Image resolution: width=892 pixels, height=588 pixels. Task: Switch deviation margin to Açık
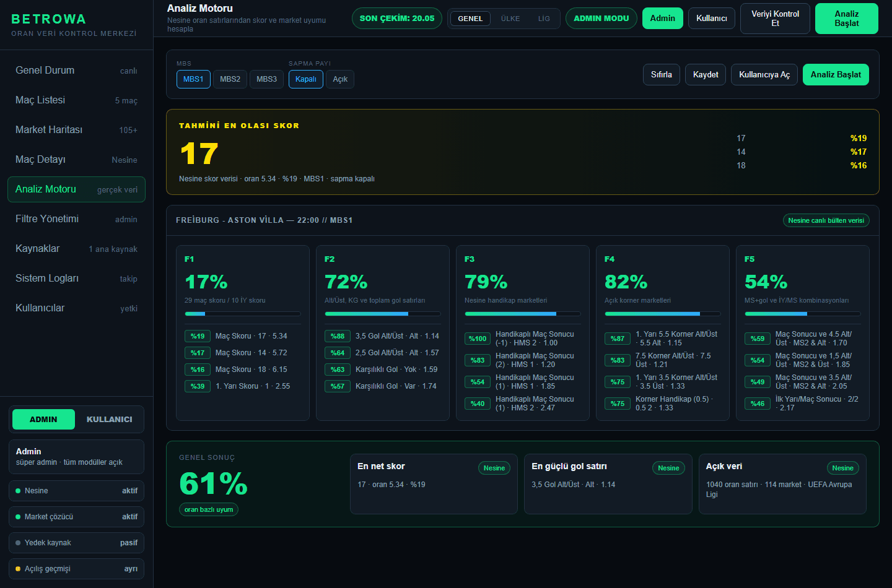340,79
